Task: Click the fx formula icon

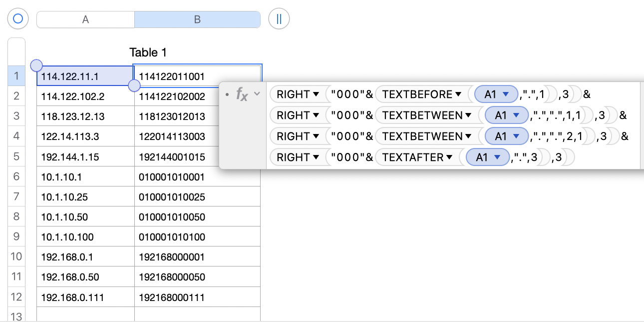Action: pyautogui.click(x=243, y=93)
